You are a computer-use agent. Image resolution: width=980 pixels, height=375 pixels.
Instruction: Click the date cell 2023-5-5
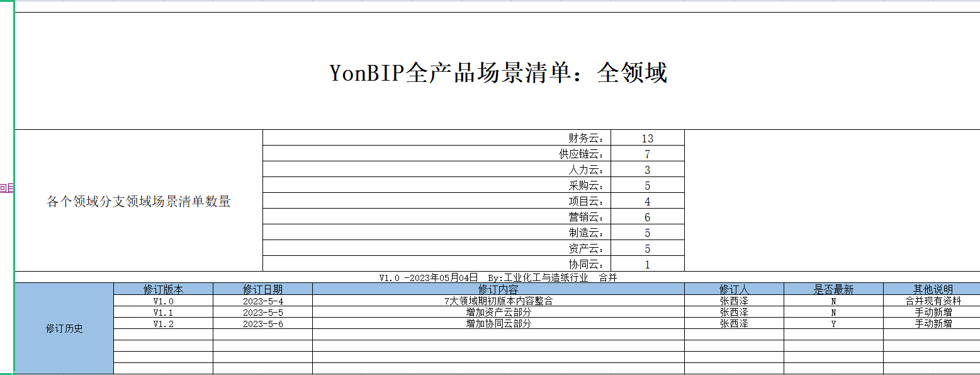point(263,313)
